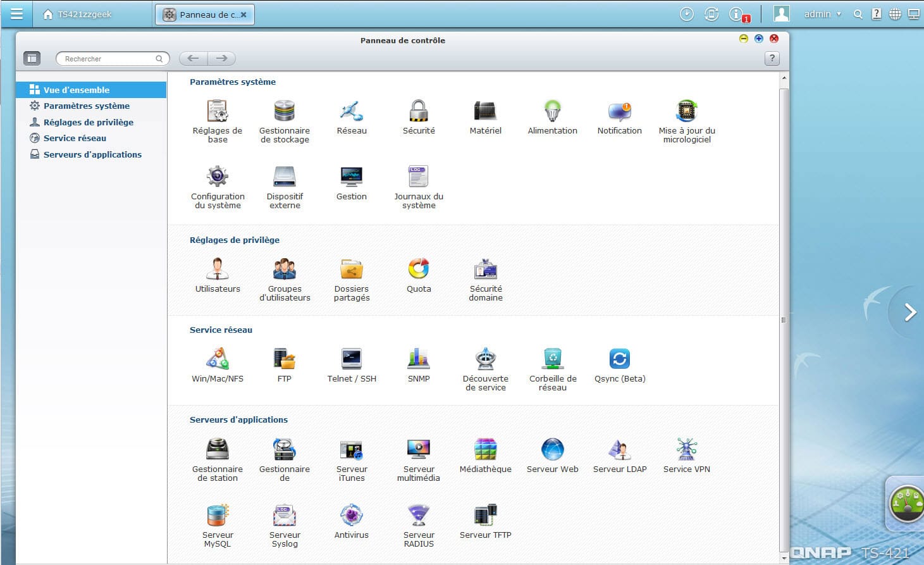924x565 pixels.
Task: Open Alimentation power settings
Action: [x=553, y=112]
